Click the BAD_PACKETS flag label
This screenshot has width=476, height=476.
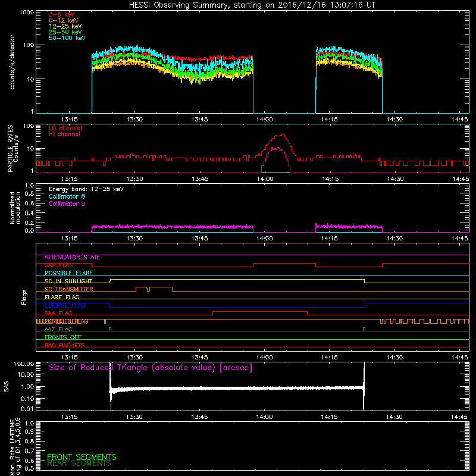(65, 346)
